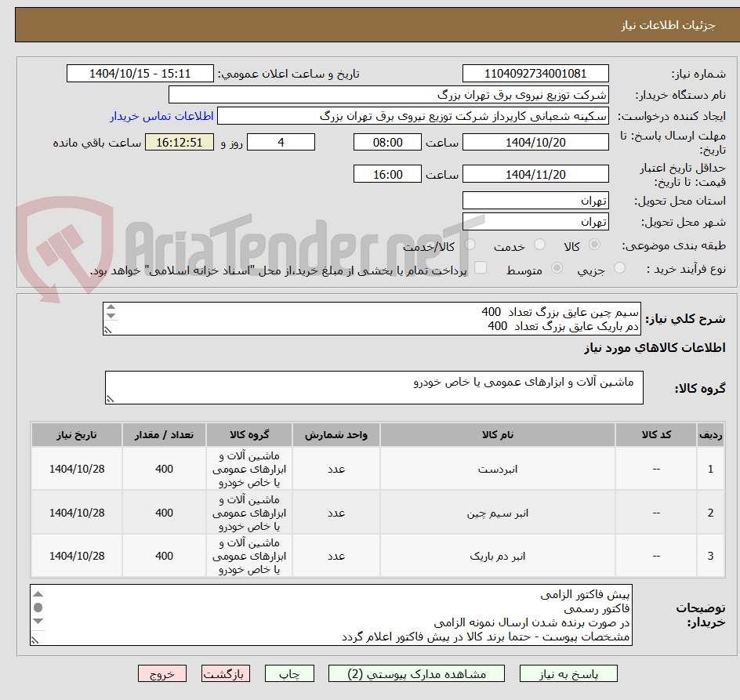Viewport: 740px width, 700px height.
Task: Click the بازگشت back button
Action: pos(226,673)
